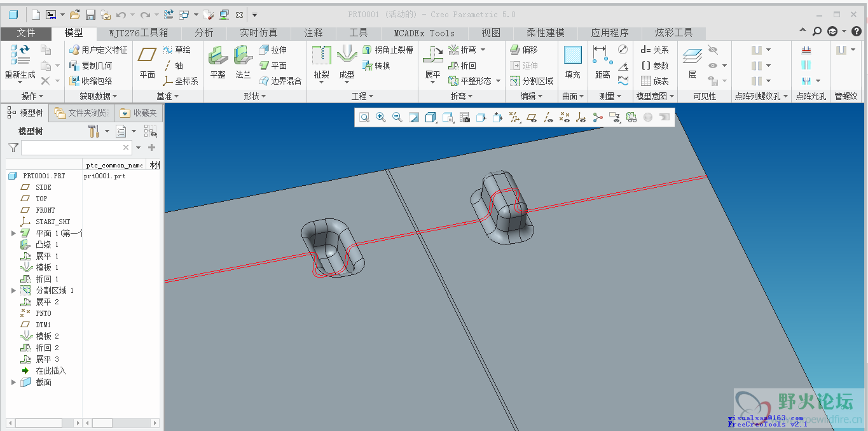The image size is (868, 431).
Task: Click the 折回 bend back tool
Action: click(462, 66)
